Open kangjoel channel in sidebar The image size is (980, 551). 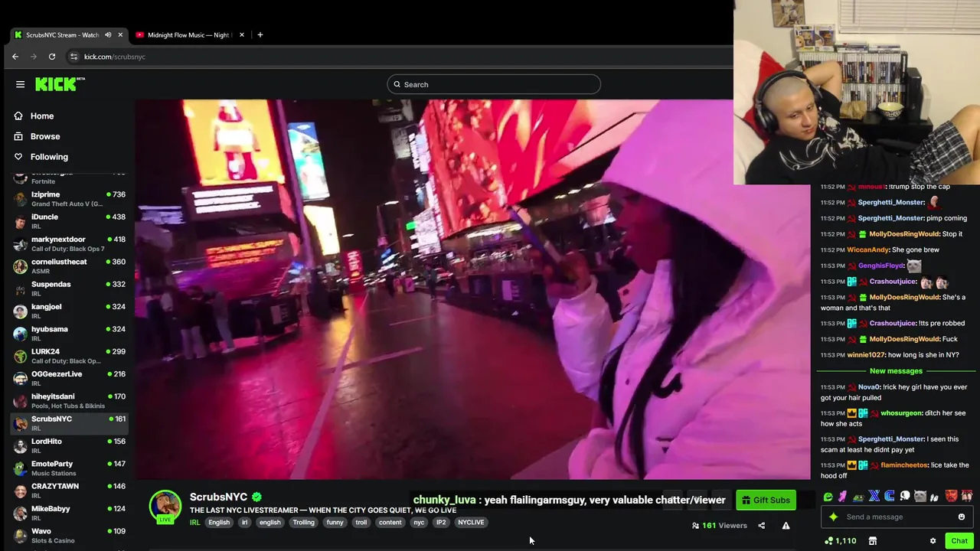[x=69, y=311]
